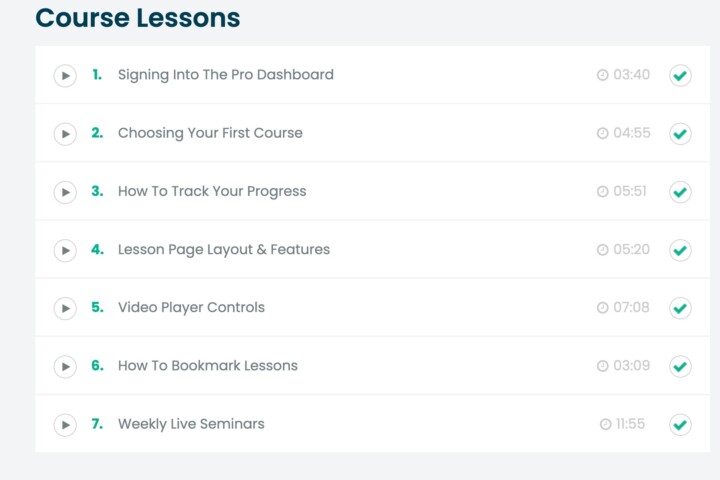Toggle completed checkmark for Lesson Page Layout
Viewport: 720px width, 480px height.
680,250
